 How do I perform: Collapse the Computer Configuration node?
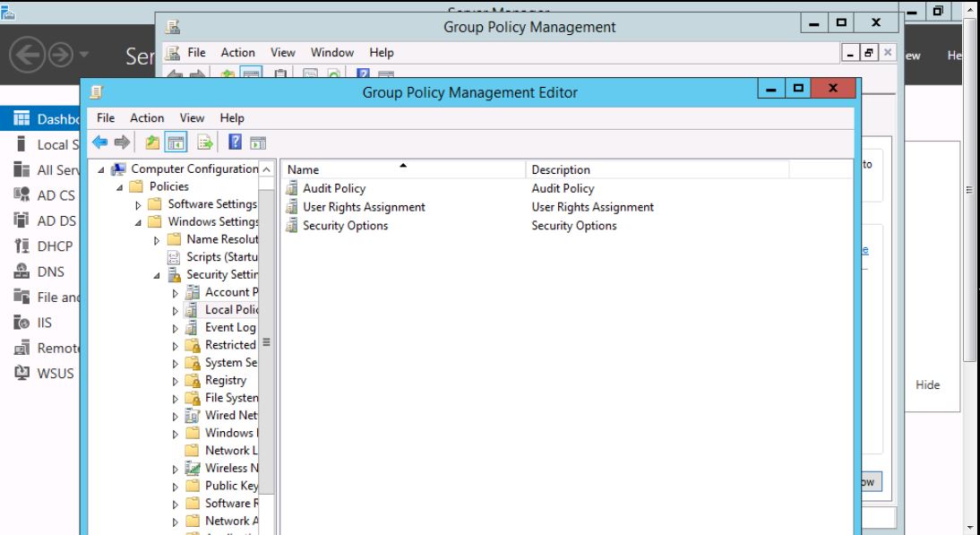pyautogui.click(x=101, y=169)
